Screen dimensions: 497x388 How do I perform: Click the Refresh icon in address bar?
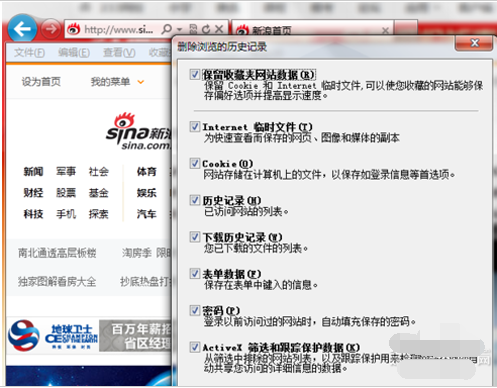tap(206, 29)
